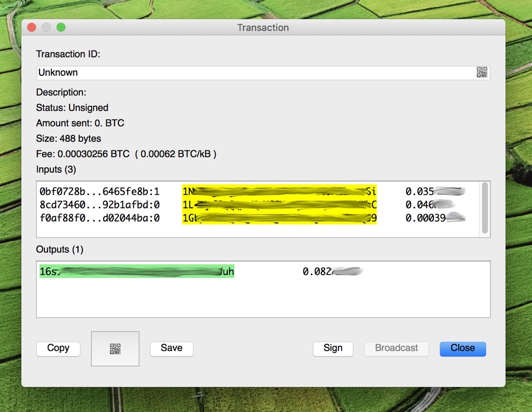Select input 8cd73460...92b1afbd:0
Image resolution: width=532 pixels, height=412 pixels.
coord(99,205)
